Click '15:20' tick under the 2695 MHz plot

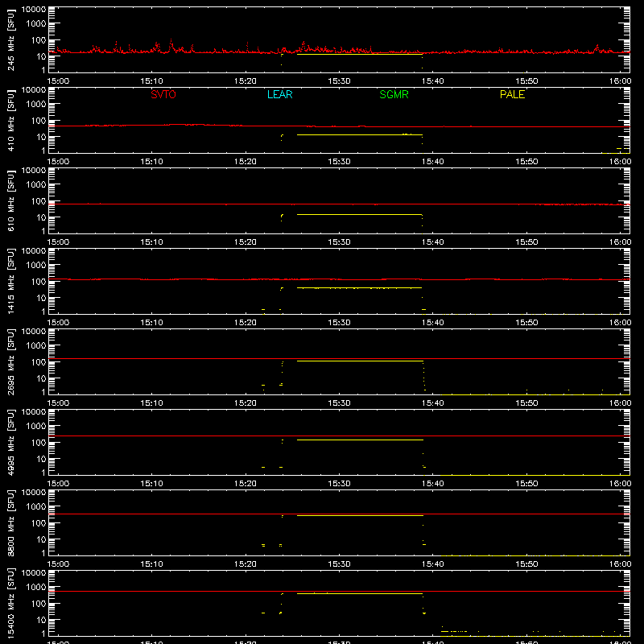point(246,403)
